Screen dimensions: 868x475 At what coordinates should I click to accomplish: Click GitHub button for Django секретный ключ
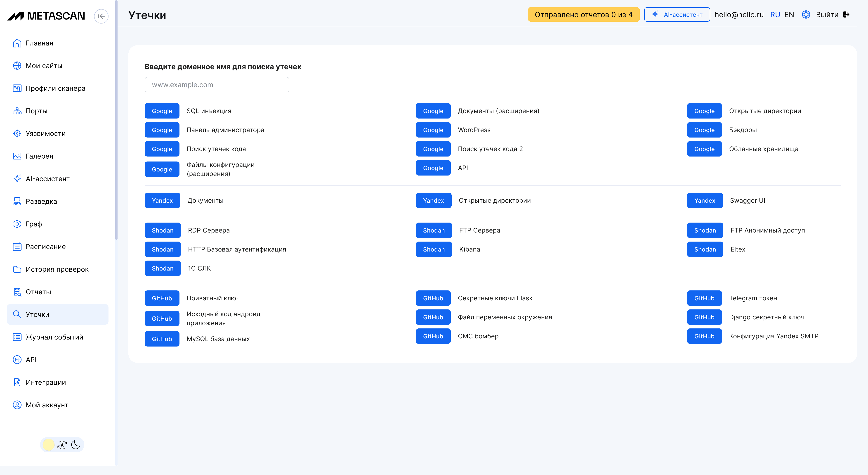[704, 317]
